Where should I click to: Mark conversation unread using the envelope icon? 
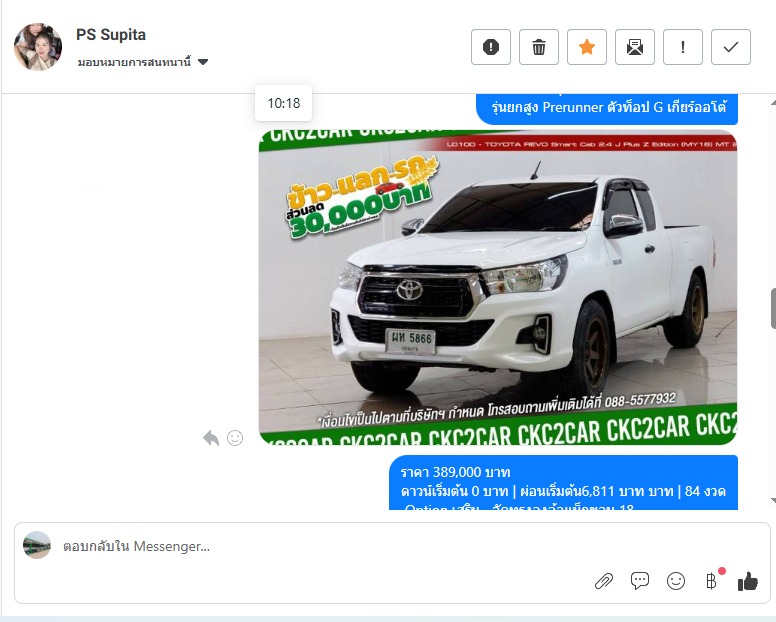[634, 47]
